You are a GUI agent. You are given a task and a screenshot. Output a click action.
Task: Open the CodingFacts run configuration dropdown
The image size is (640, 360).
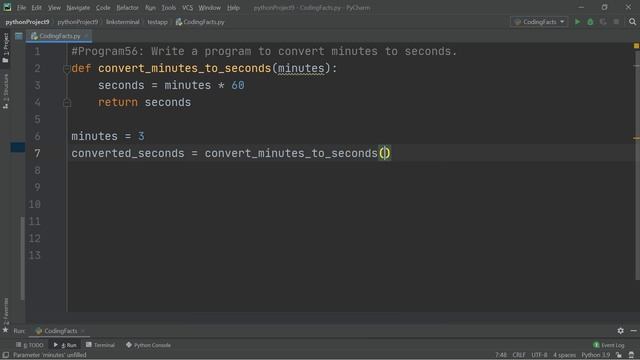(x=539, y=22)
